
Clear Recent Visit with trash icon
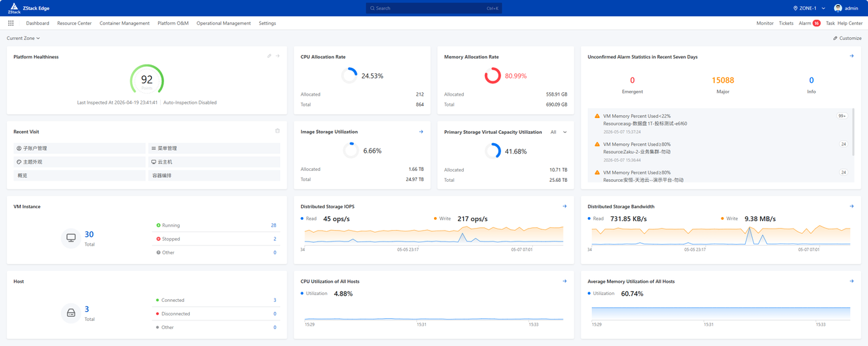click(x=277, y=131)
